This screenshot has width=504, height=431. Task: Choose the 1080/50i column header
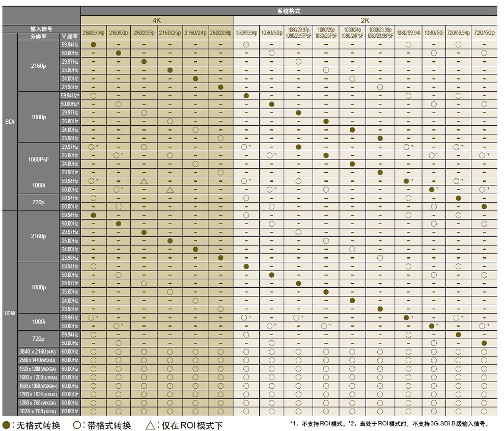point(434,33)
